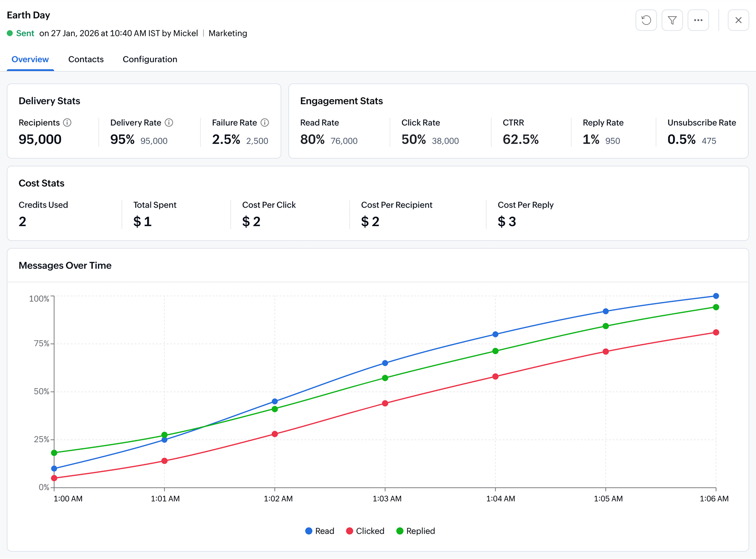756x559 pixels.
Task: Click the CTRR 62.5% value
Action: (521, 140)
